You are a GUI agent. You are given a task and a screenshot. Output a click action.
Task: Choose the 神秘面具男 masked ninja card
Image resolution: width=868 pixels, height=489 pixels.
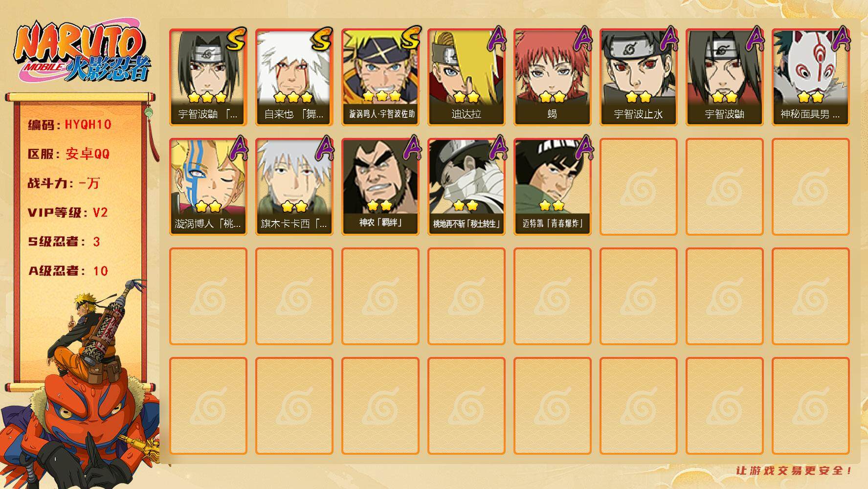(x=810, y=77)
